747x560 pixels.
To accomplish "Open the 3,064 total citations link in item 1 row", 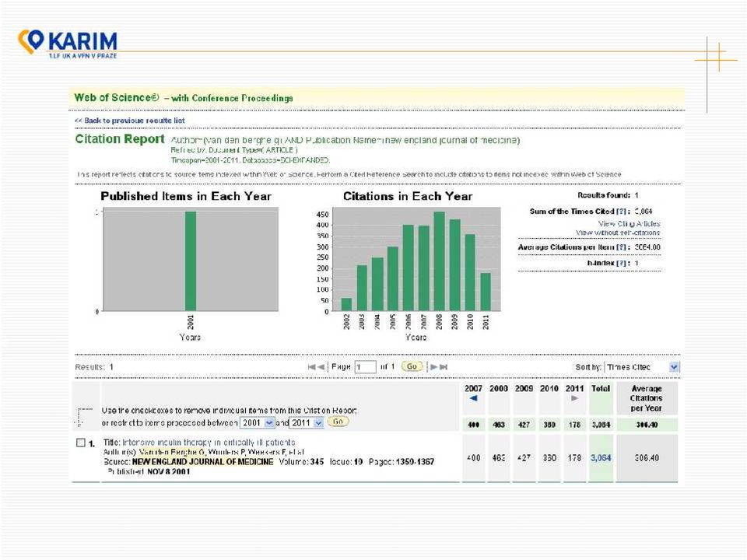I will click(x=601, y=458).
